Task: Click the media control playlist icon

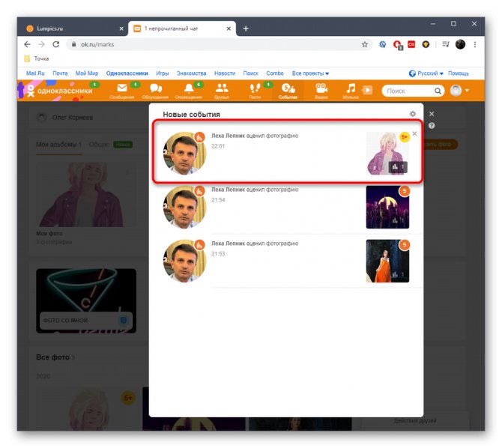Action: pyautogui.click(x=446, y=44)
